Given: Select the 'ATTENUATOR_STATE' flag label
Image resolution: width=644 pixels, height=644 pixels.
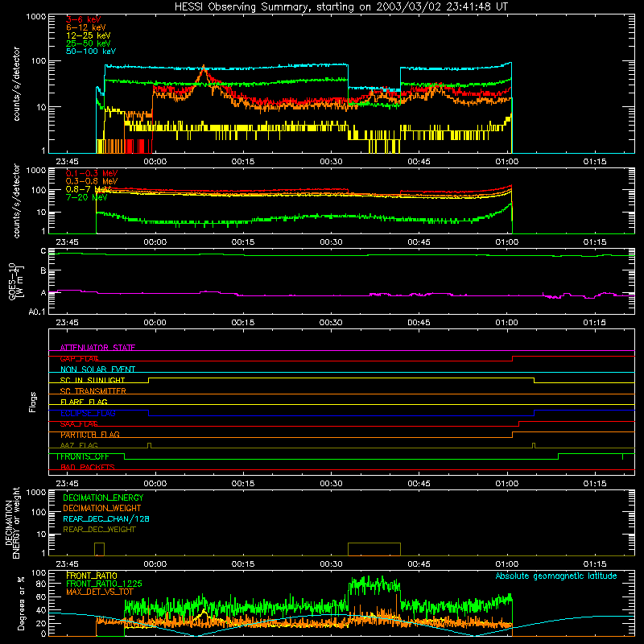Looking at the screenshot, I should click(x=97, y=348).
